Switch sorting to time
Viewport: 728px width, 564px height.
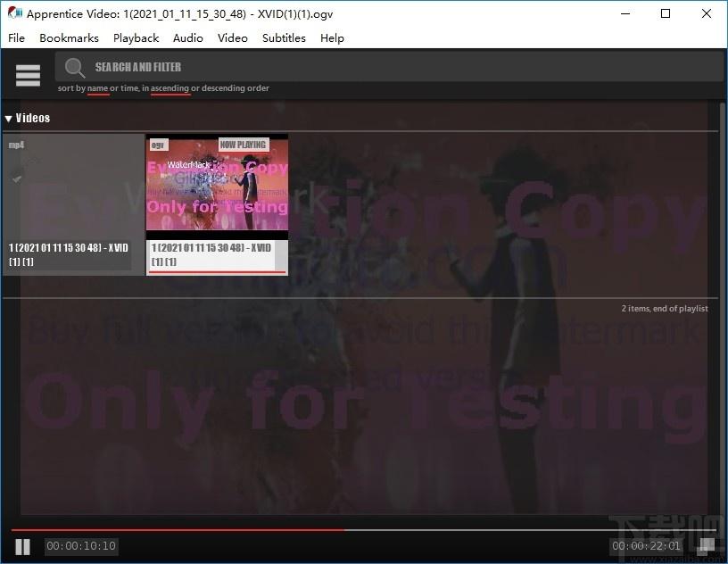[128, 87]
